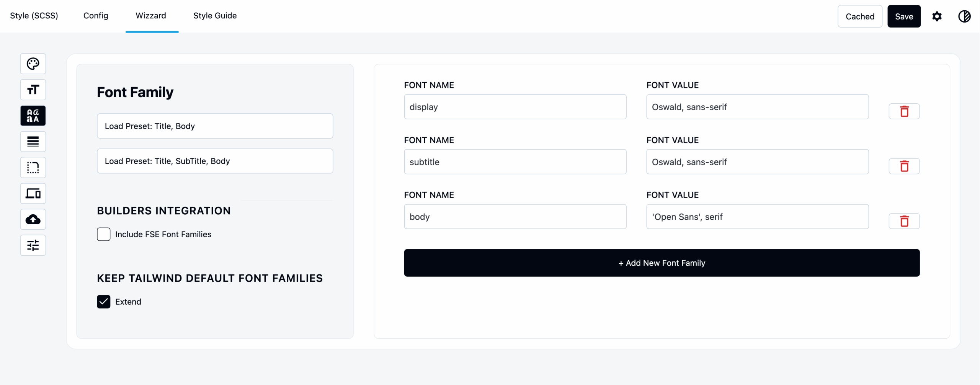Open advanced settings via sliders icon
The width and height of the screenshot is (980, 385).
point(33,245)
